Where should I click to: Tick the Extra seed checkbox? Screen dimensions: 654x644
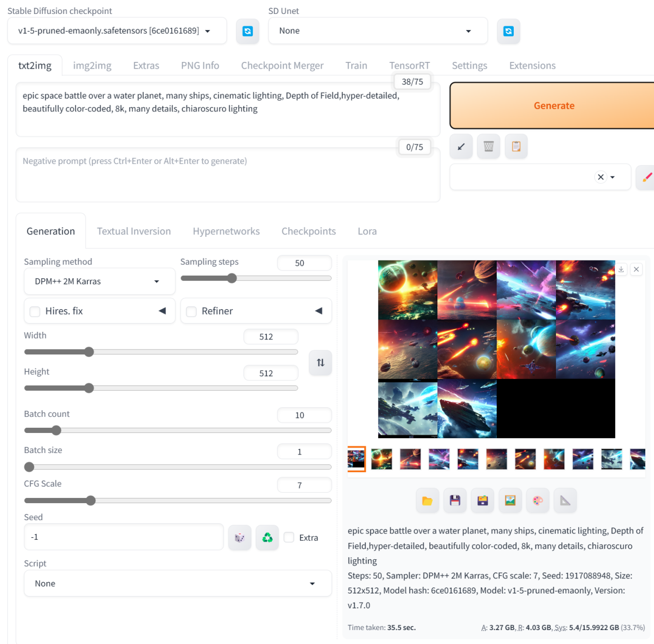coord(289,537)
